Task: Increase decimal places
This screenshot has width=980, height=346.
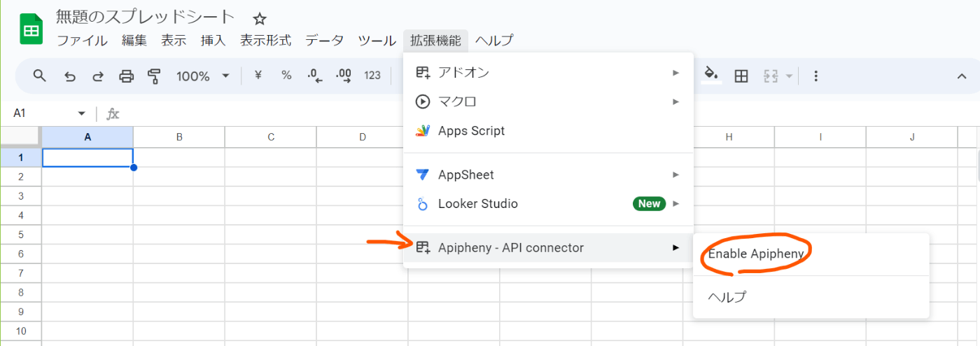Action: click(x=344, y=76)
